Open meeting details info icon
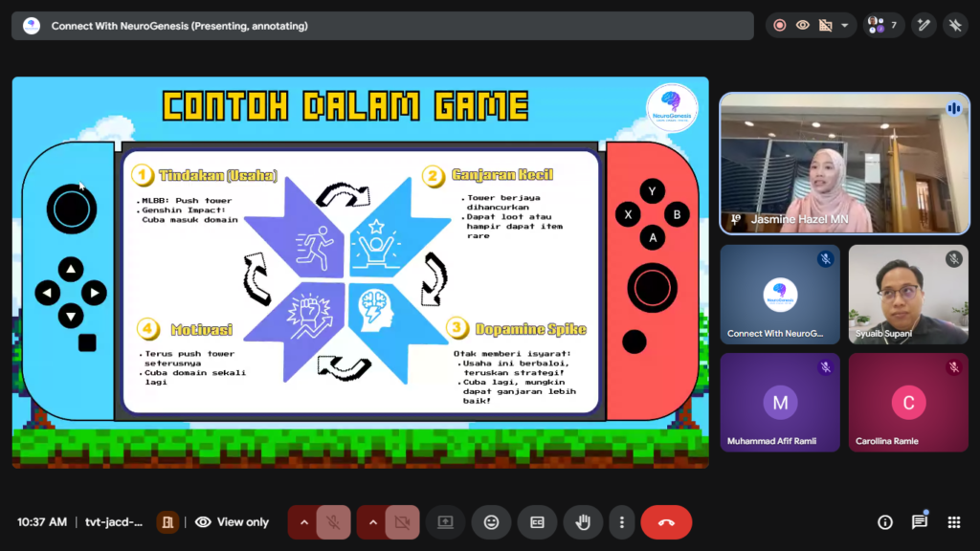Screen dimensions: 980x551 (885, 522)
